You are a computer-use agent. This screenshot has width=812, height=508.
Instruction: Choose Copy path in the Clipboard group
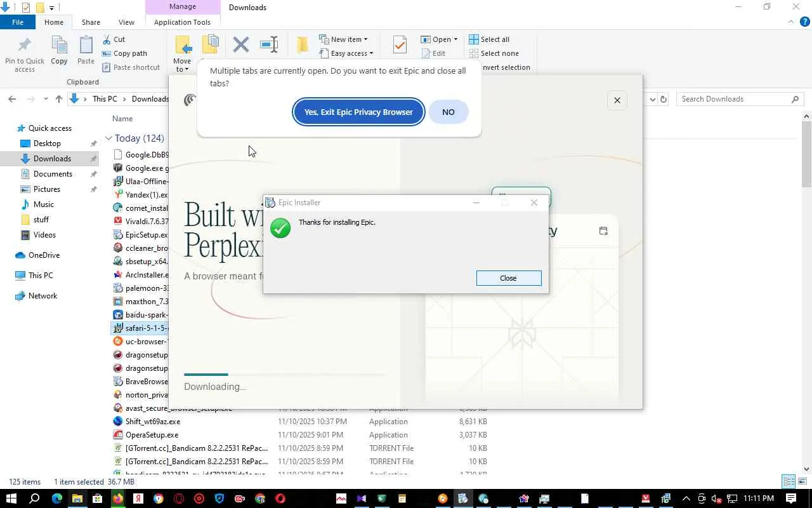click(x=124, y=53)
